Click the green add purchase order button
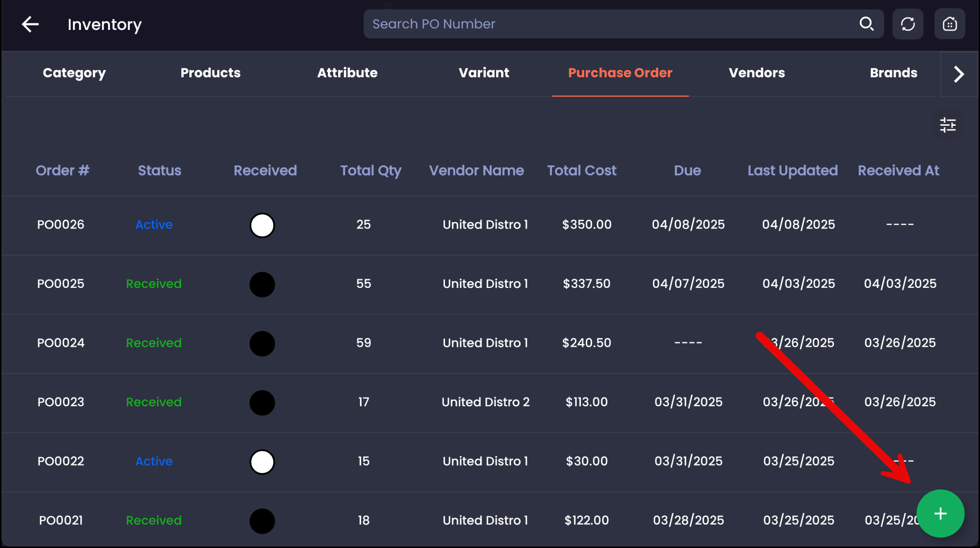Image resolution: width=980 pixels, height=548 pixels. pyautogui.click(x=940, y=514)
